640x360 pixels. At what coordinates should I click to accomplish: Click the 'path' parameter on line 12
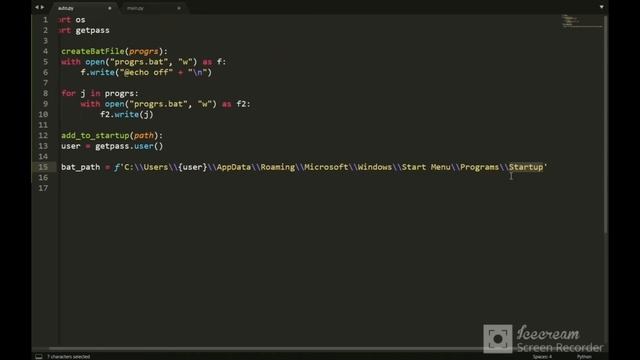coord(144,136)
